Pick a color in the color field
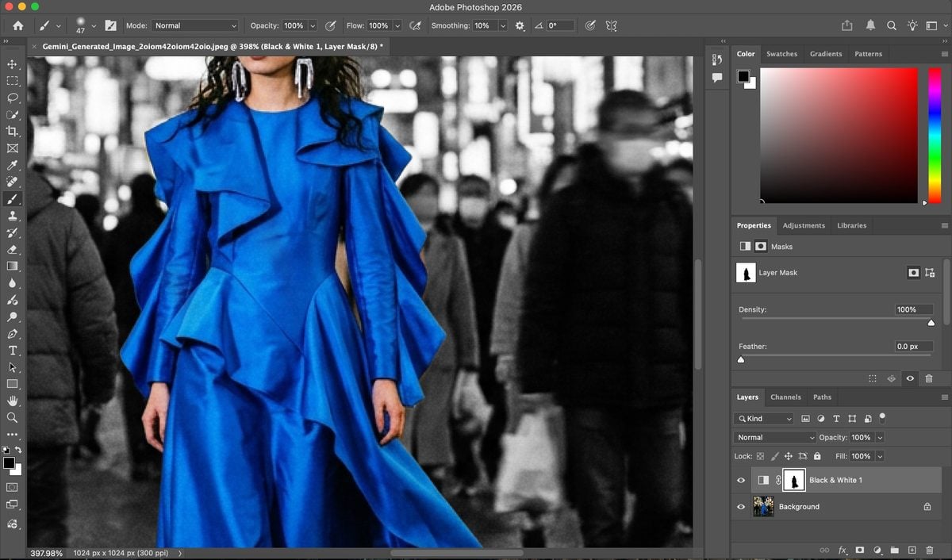Screen dimensions: 952x560 tap(839, 136)
